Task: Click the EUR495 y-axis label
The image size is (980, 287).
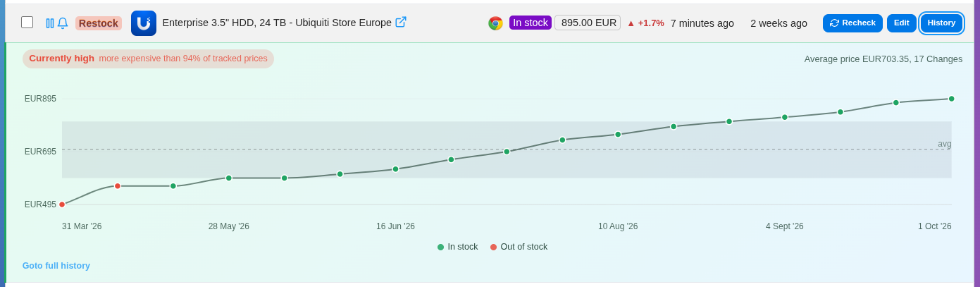Action: [x=40, y=204]
